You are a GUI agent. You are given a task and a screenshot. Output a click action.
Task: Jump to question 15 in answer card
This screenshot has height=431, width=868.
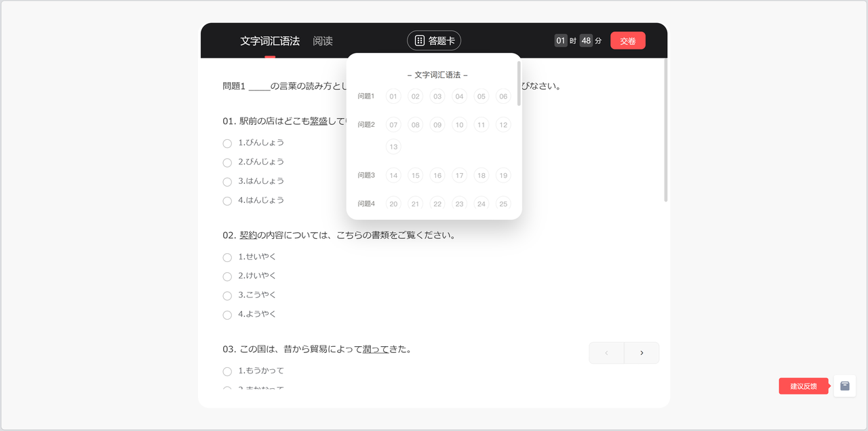pos(416,175)
